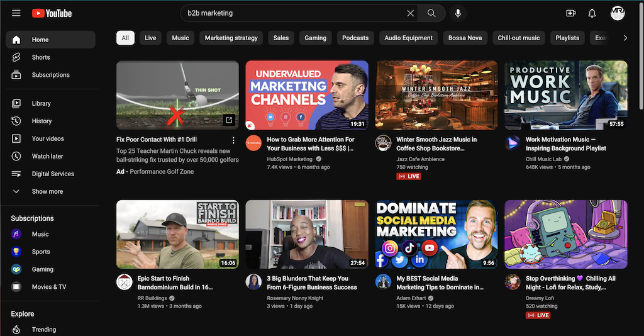Open the hamburger guide menu
644x336 pixels.
16,13
